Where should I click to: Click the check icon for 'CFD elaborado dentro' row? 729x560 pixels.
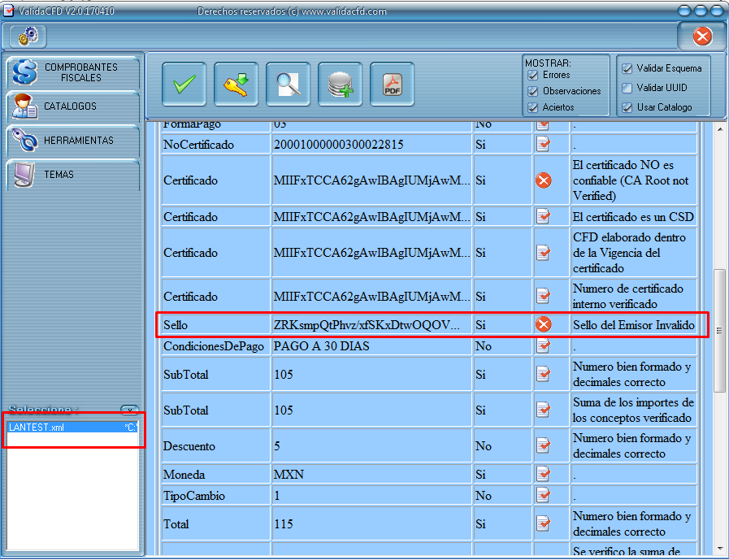543,253
